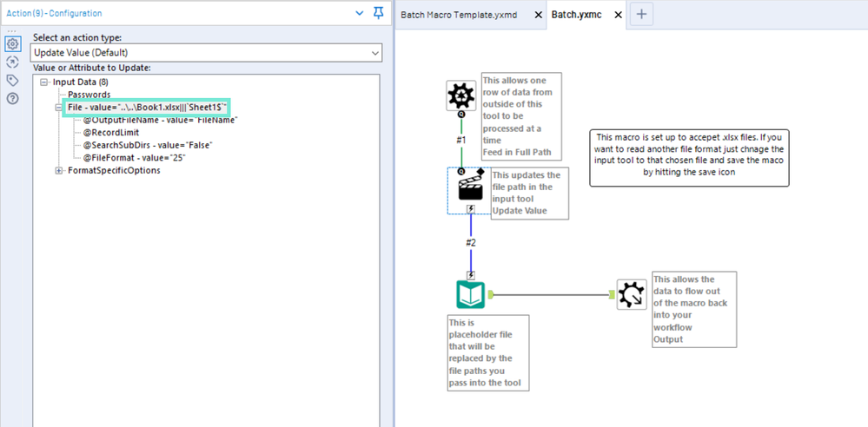Select the @SearchSubDirs attribute
The height and width of the screenshot is (427, 868).
click(x=148, y=145)
